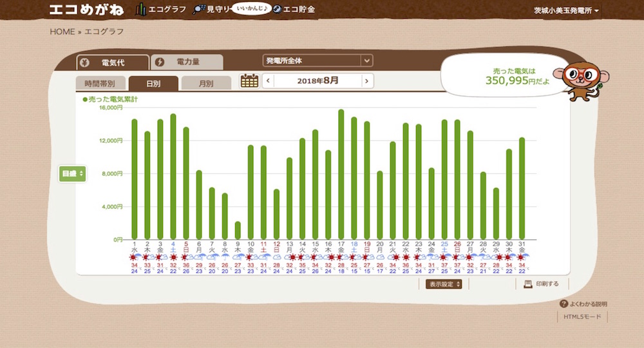Open the エコグラフ bar chart icon in header
The image size is (644, 348).
(140, 9)
